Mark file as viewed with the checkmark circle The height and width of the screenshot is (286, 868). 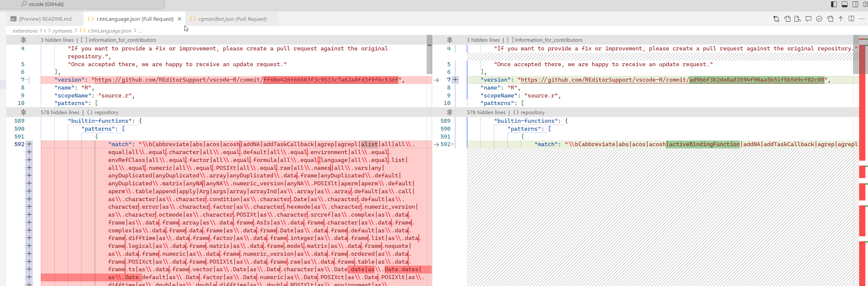coord(819,19)
